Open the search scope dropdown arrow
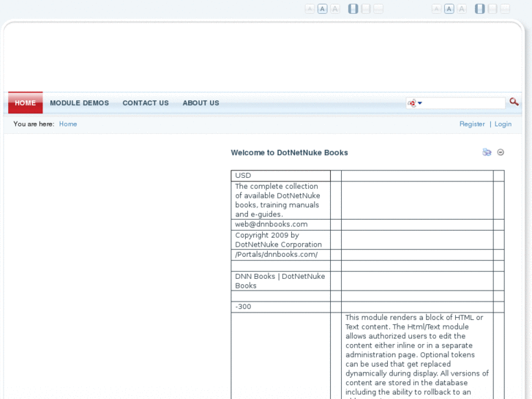Viewport: 532px width, 399px height. point(420,103)
